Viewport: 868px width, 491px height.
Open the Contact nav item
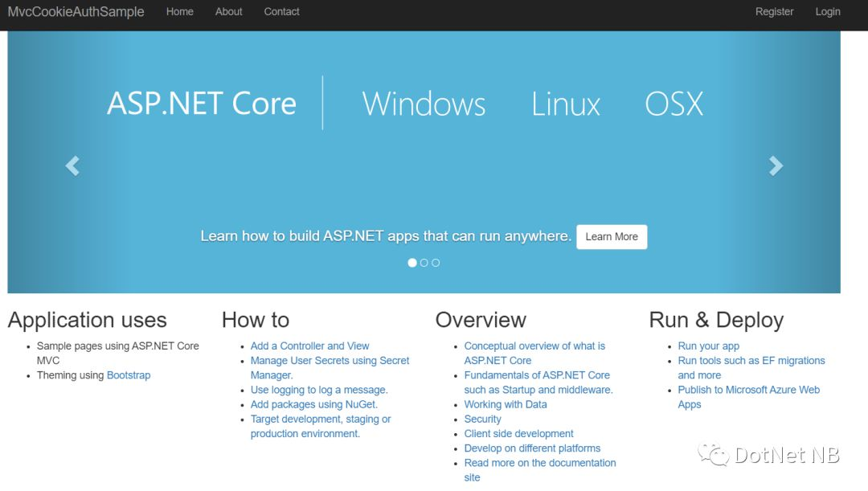pyautogui.click(x=281, y=11)
